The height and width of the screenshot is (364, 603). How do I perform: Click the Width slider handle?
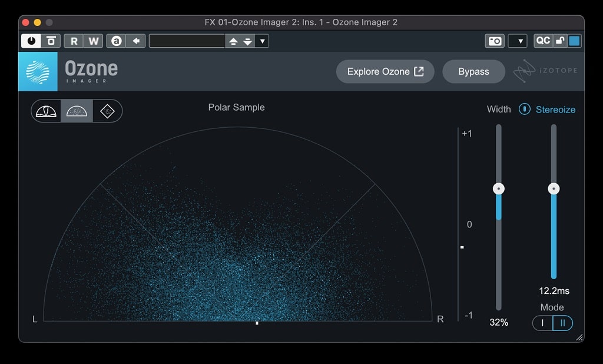tap(499, 188)
